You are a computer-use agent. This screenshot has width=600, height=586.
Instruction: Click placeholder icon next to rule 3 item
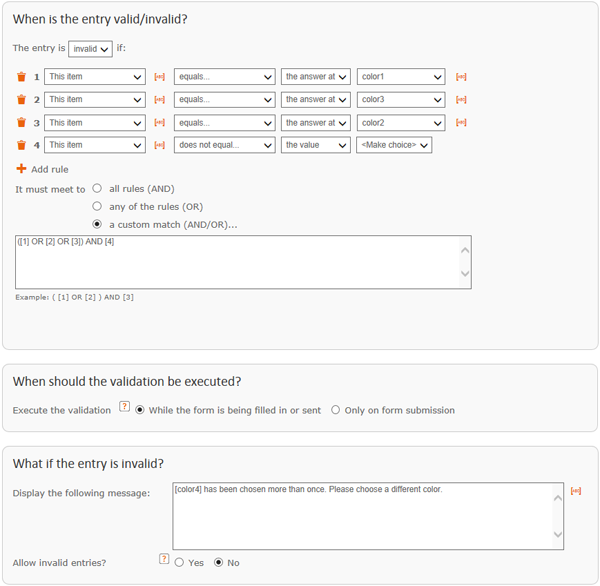click(x=160, y=122)
